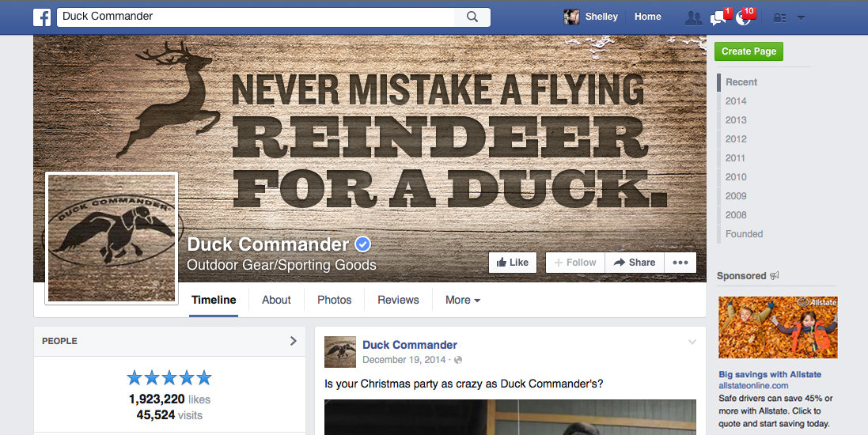Jump to 2011 in the timeline
868x435 pixels.
point(735,157)
